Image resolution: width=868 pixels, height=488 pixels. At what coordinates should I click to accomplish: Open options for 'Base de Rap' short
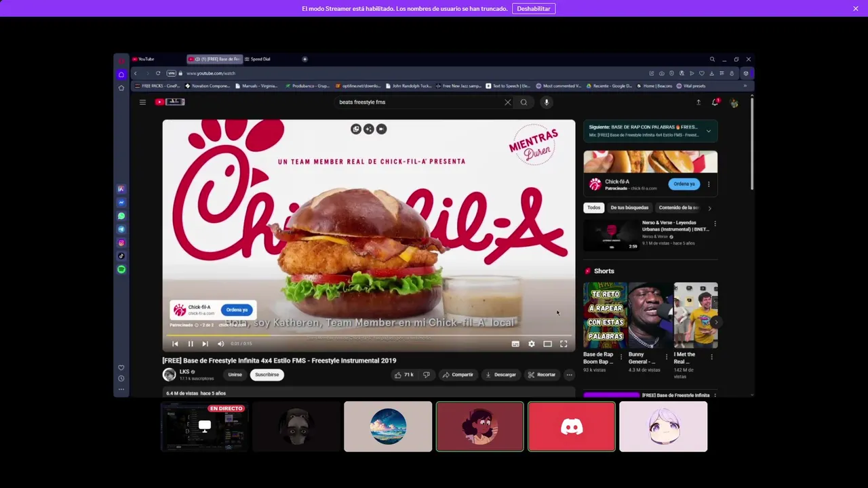click(x=620, y=357)
